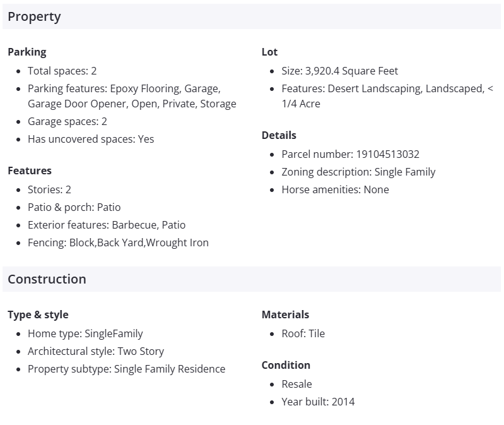Select the Horse amenities: None item

click(335, 189)
